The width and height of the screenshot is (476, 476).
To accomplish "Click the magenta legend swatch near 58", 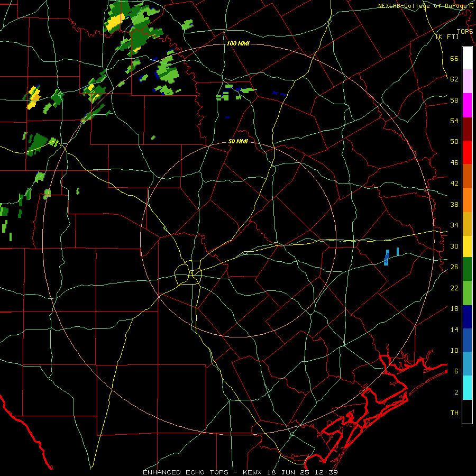I will tap(467, 105).
